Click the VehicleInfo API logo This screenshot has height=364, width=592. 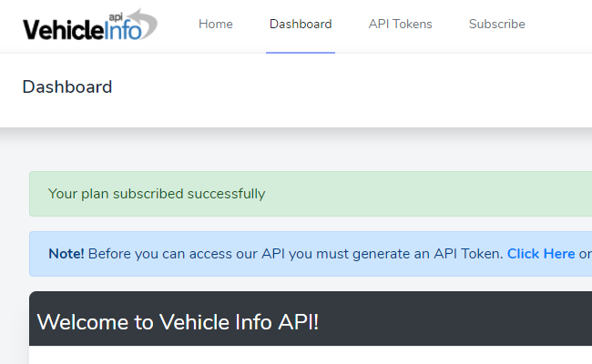pyautogui.click(x=90, y=25)
